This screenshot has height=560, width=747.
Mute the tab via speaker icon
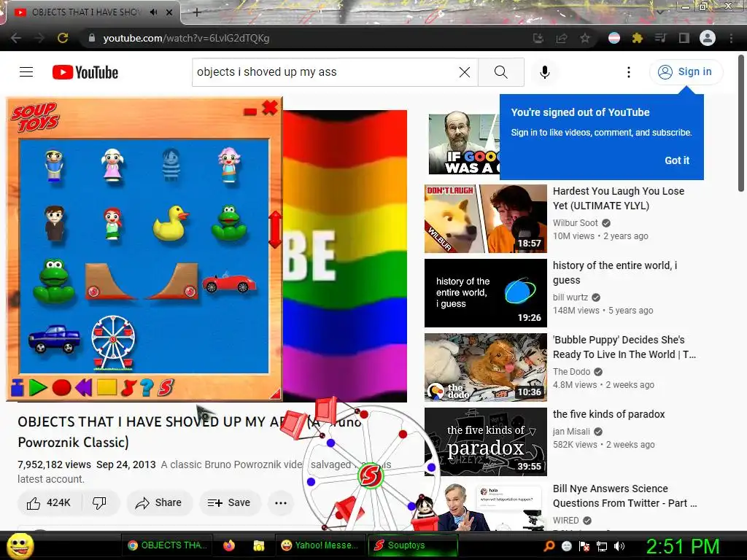click(x=153, y=12)
